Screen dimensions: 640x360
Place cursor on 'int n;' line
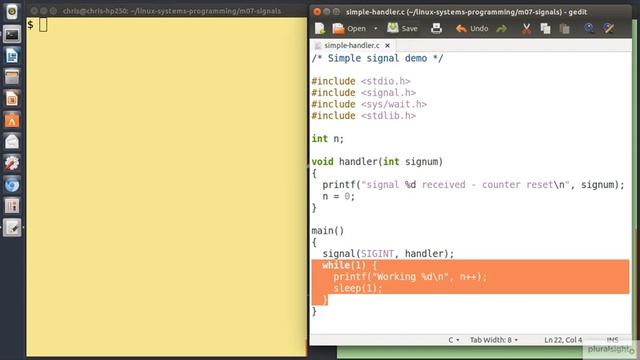pos(328,139)
